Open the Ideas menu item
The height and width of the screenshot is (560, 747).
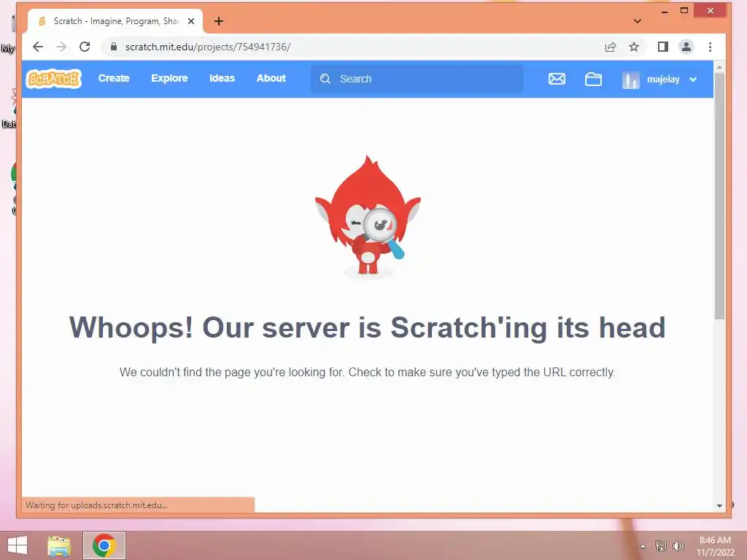click(x=222, y=78)
